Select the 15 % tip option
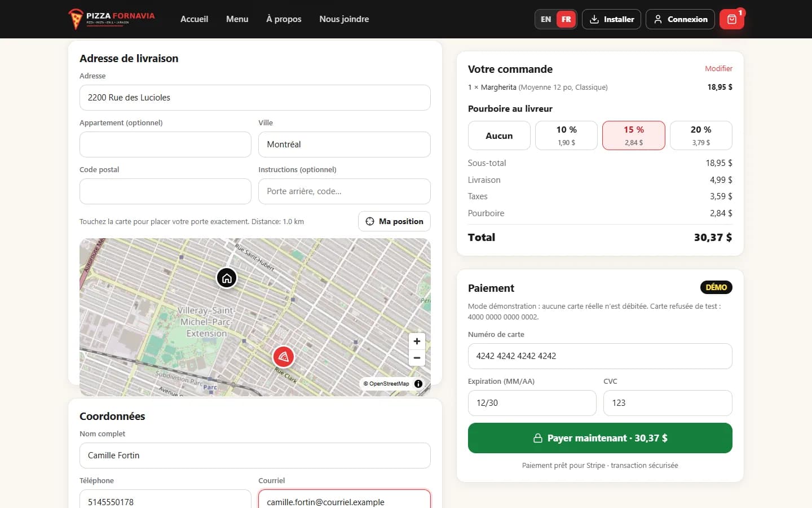Viewport: 812px width, 508px height. (x=634, y=135)
